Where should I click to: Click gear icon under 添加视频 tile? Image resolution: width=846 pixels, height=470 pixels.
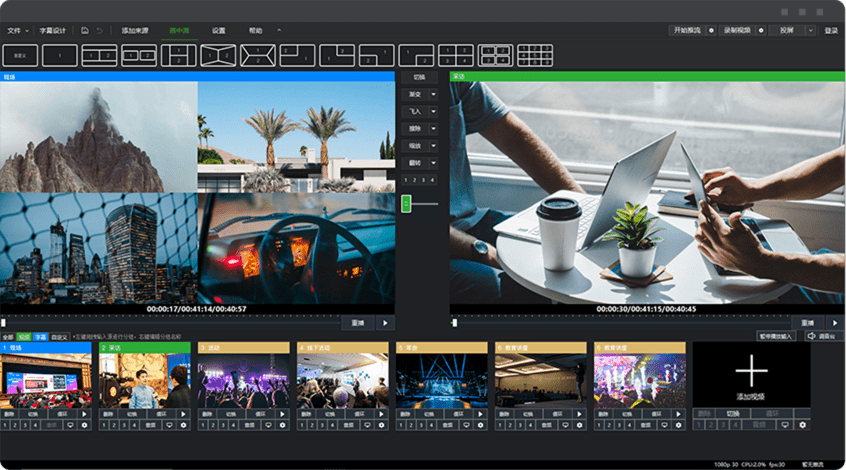click(801, 425)
